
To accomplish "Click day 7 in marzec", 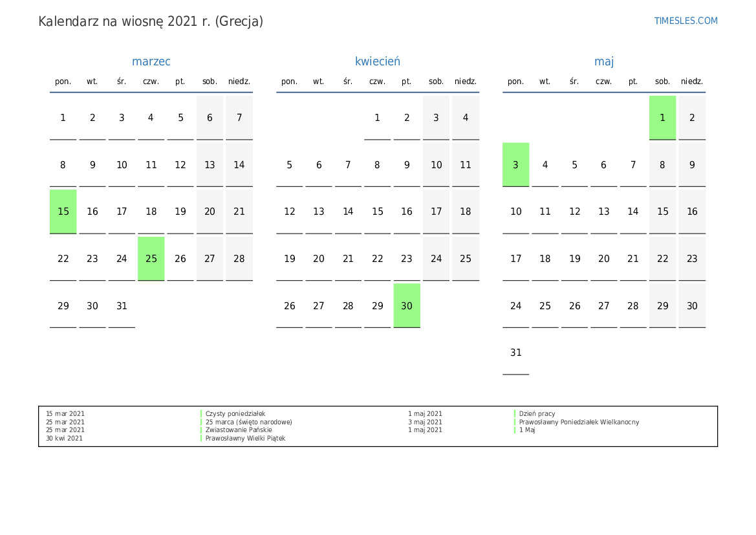I will pyautogui.click(x=239, y=118).
